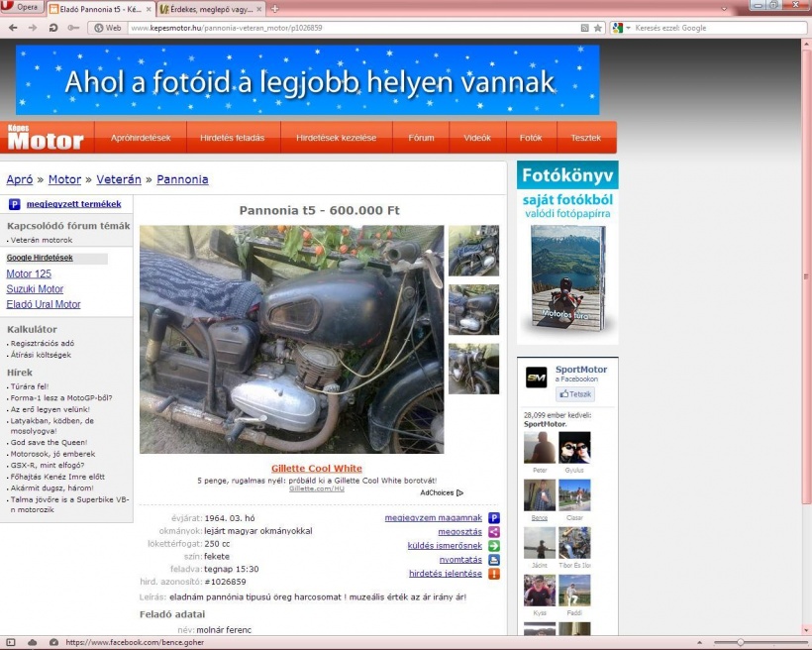Click the blue 'P' bookmark icon beside megjegyzem magamnak

494,517
